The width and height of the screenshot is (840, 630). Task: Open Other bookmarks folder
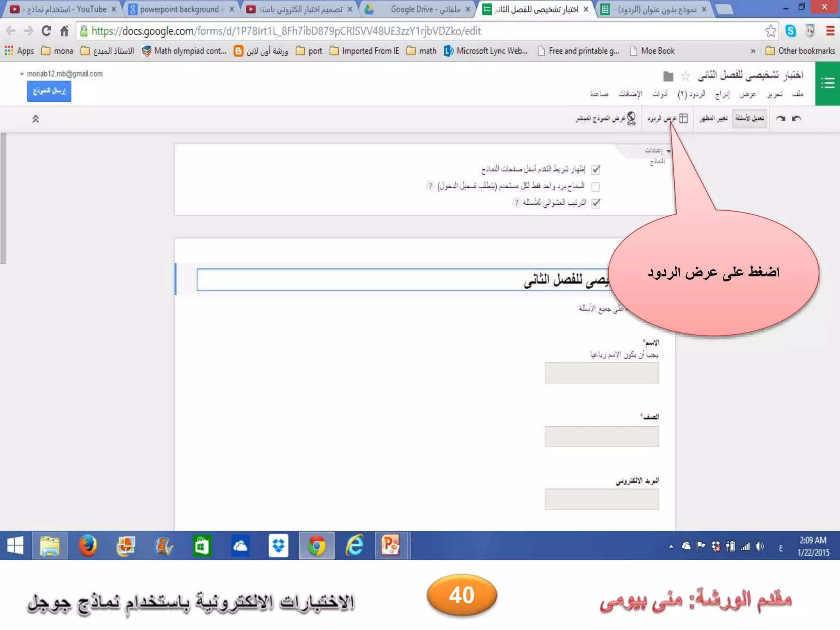point(800,51)
